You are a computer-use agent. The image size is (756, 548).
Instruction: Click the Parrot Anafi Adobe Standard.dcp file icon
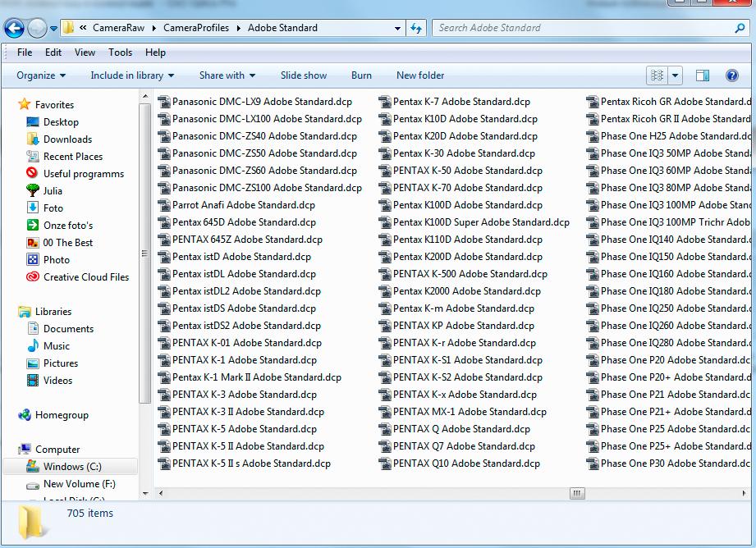click(x=164, y=205)
